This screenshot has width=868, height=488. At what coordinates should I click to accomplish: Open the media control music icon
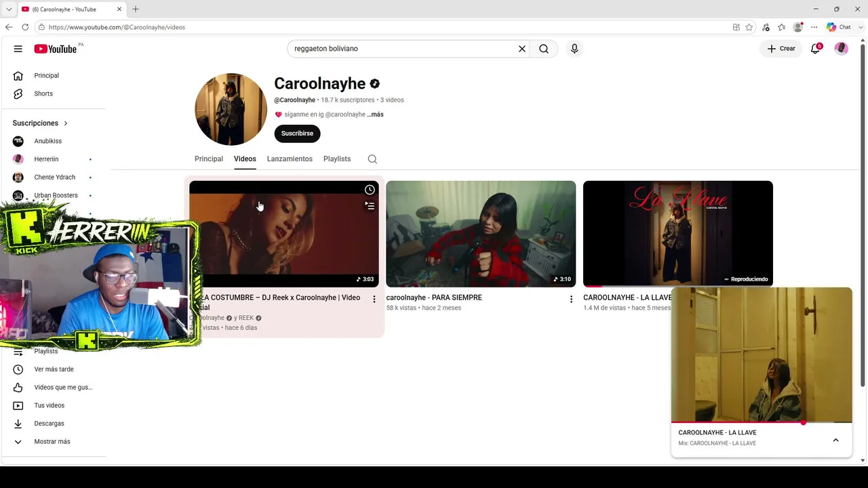click(x=766, y=27)
